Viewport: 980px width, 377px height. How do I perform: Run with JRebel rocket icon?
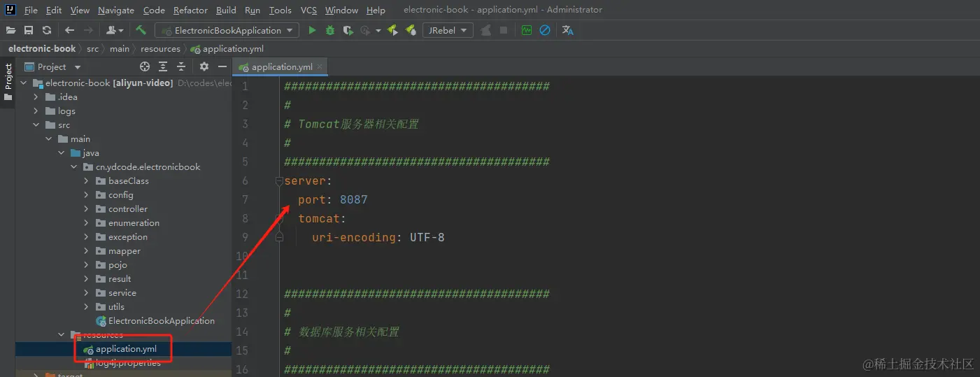392,30
